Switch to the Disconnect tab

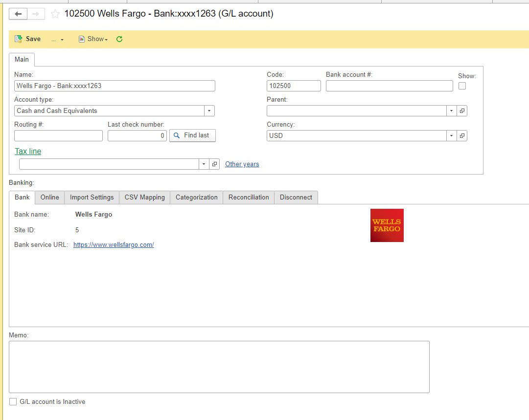296,198
